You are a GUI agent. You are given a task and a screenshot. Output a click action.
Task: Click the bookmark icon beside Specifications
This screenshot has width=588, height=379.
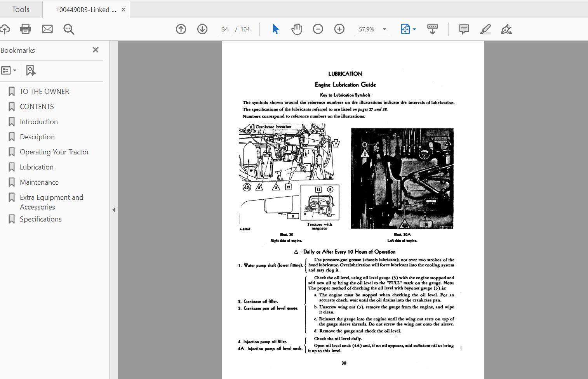point(12,219)
